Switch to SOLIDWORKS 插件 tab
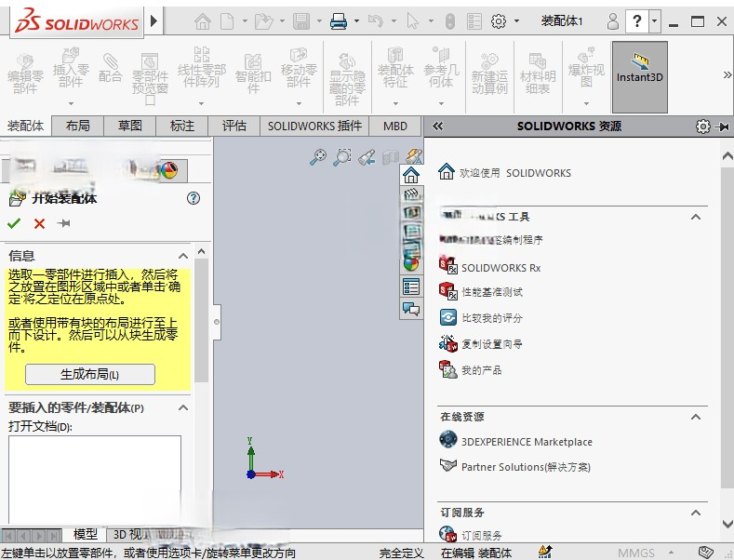The image size is (734, 560). 314,126
